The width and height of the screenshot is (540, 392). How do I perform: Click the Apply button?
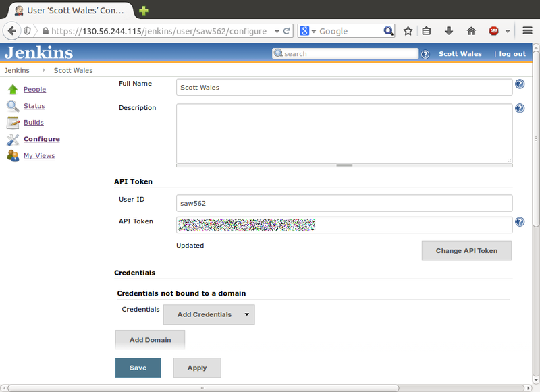pyautogui.click(x=197, y=368)
